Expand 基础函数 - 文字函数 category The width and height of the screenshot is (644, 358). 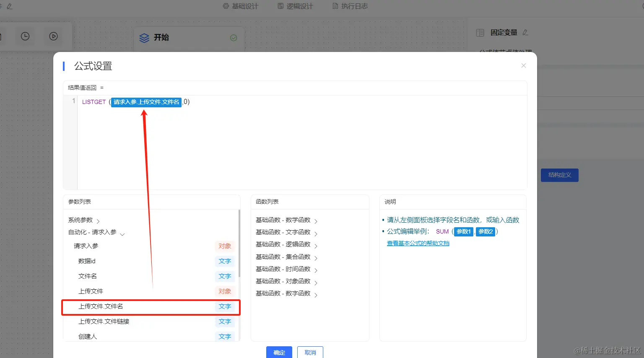click(287, 232)
